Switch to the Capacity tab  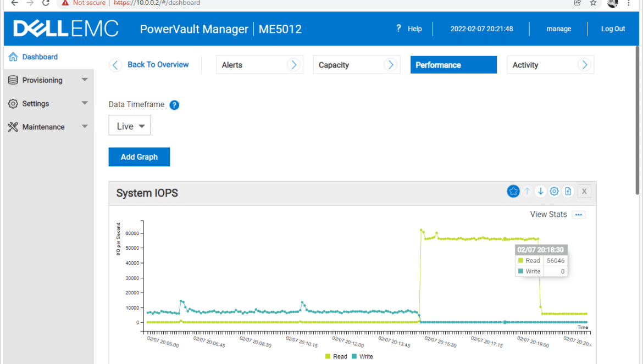click(x=356, y=65)
